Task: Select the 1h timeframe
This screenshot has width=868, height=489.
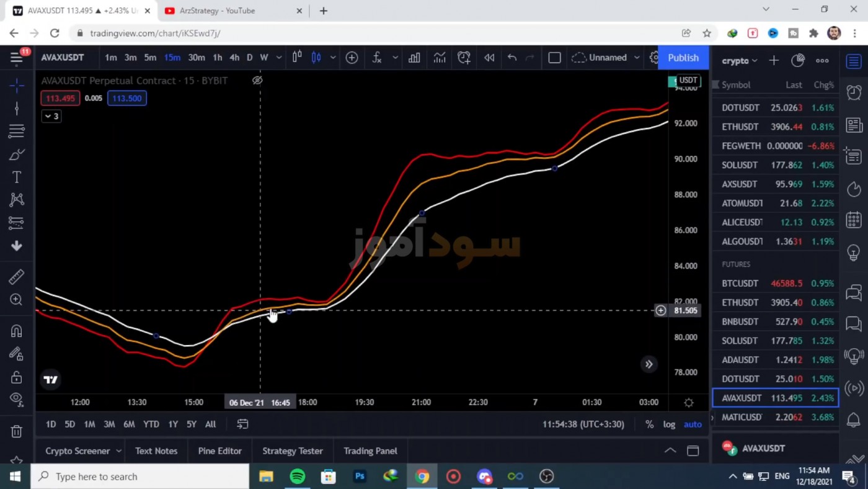Action: [x=217, y=58]
